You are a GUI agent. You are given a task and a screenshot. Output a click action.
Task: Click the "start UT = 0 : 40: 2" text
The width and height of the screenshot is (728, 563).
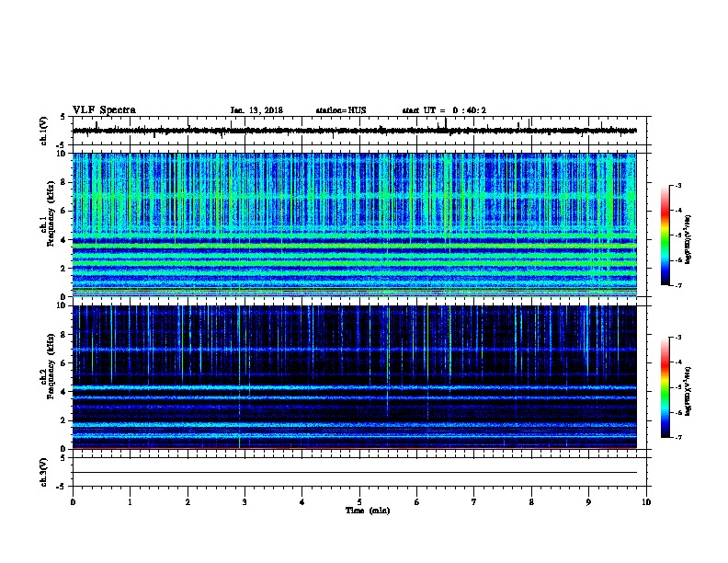(444, 110)
